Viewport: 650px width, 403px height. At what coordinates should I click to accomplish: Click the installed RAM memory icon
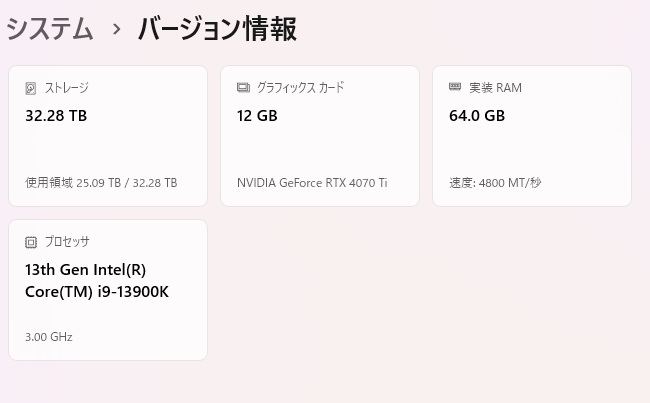pos(455,88)
